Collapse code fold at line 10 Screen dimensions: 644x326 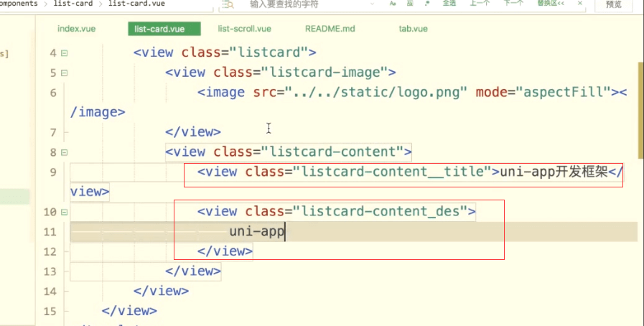pyautogui.click(x=64, y=213)
